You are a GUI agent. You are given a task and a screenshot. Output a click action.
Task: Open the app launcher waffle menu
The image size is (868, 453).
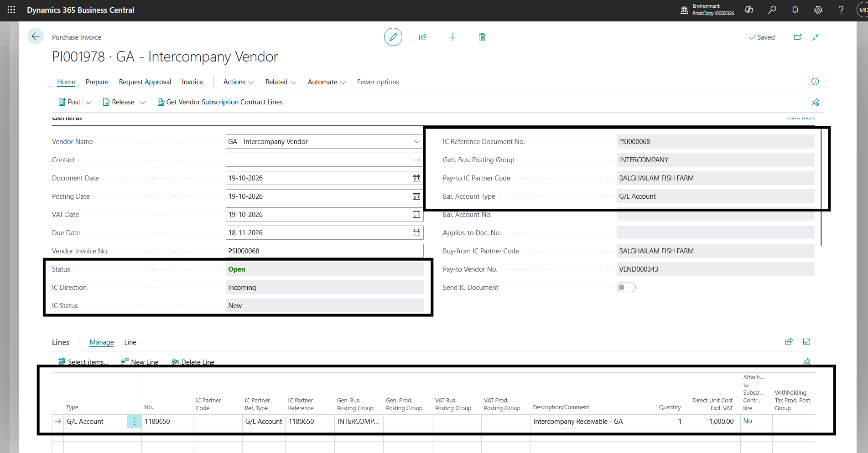[11, 10]
